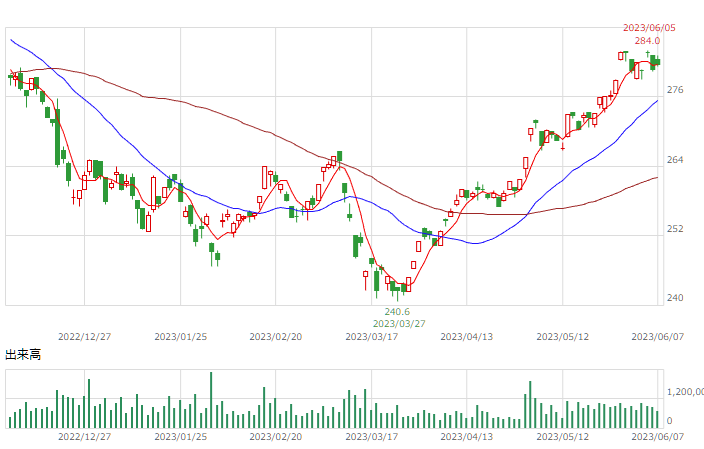This screenshot has width=704, height=449.
Task: Click 2023/03/17 date under price chart
Action: pos(372,337)
